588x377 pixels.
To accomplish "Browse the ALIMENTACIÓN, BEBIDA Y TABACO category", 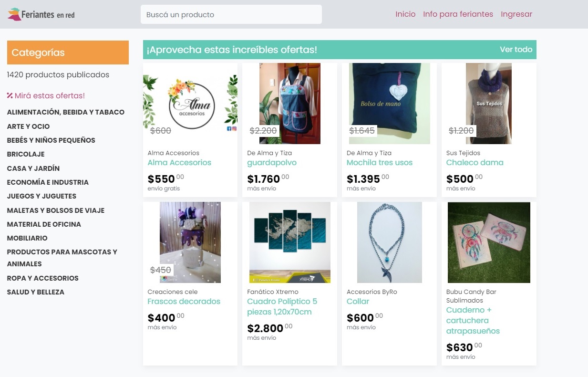I will [65, 112].
